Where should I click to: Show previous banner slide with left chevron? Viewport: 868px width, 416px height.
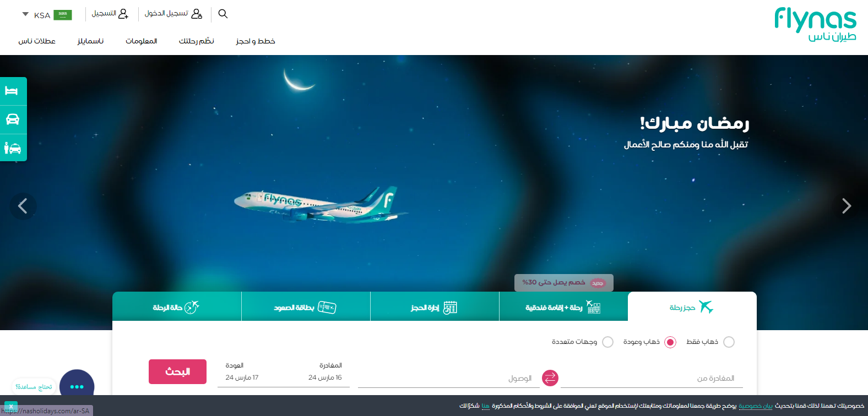coord(23,206)
